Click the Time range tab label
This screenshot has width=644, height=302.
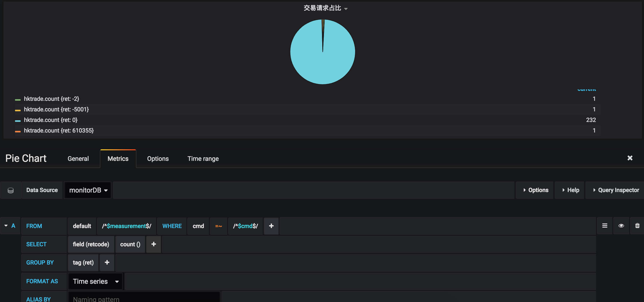[x=202, y=158]
